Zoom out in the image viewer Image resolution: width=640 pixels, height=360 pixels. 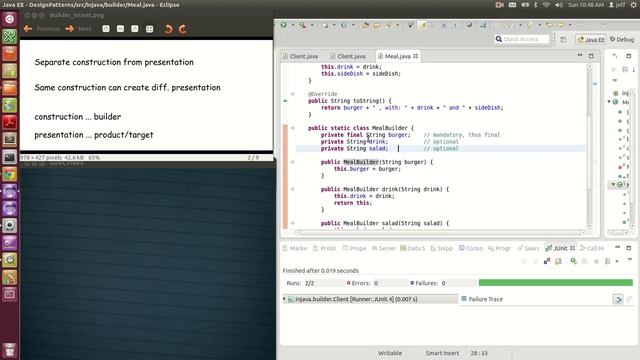(x=120, y=29)
